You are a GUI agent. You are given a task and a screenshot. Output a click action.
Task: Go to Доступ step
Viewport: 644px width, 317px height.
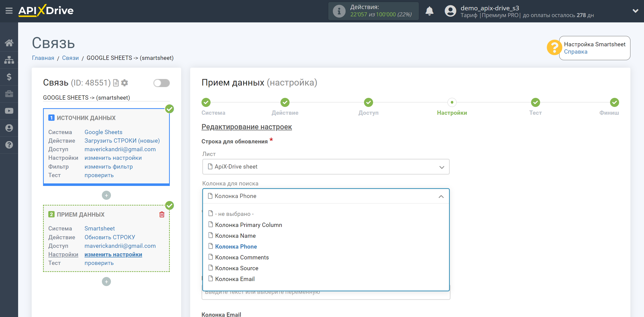369,102
